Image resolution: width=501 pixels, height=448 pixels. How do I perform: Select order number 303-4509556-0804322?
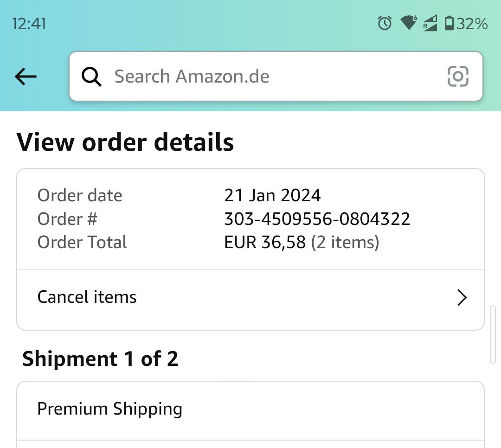pyautogui.click(x=317, y=219)
